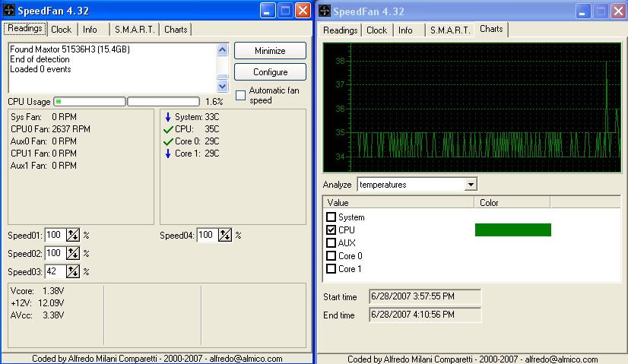Click the Speed01 spinner arrows
The image size is (628, 364).
tap(73, 236)
